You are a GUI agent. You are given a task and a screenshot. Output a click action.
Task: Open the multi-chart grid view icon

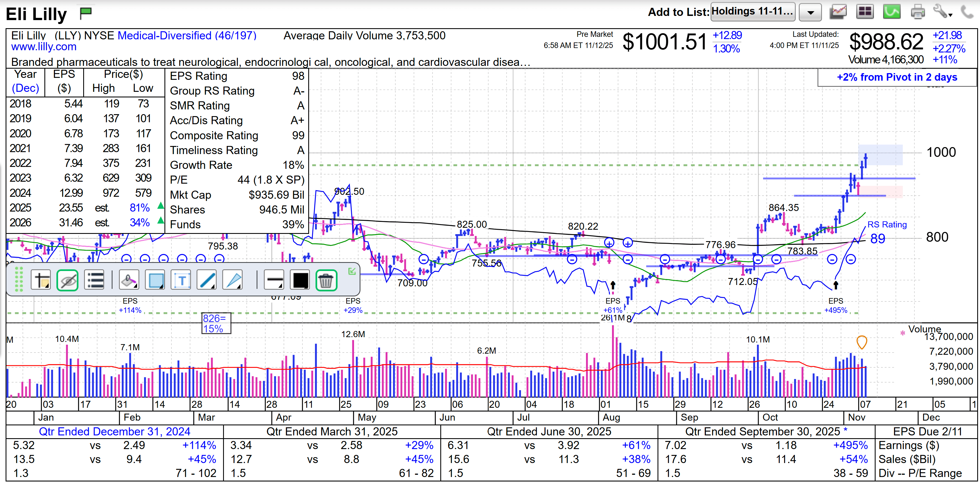865,12
